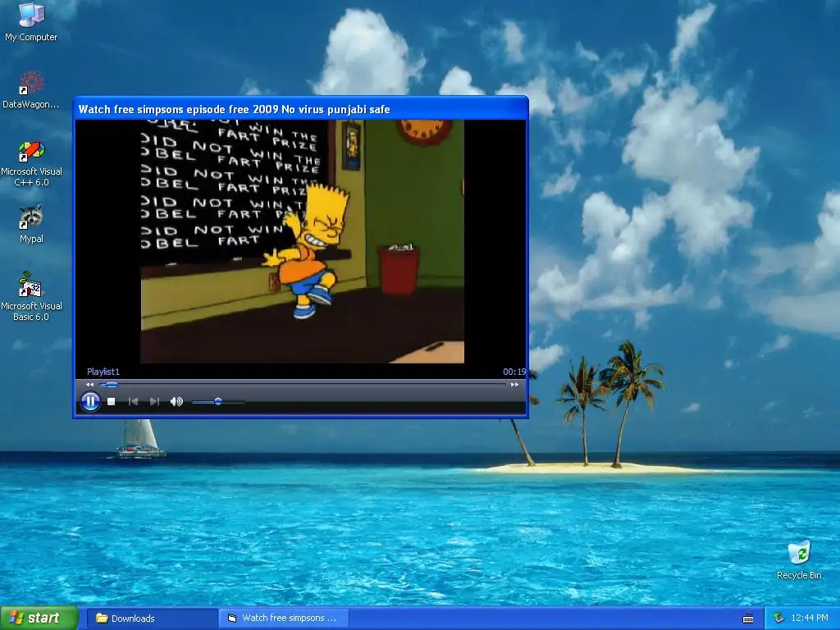
Task: Click the 12:44 PM system clock
Action: (810, 619)
